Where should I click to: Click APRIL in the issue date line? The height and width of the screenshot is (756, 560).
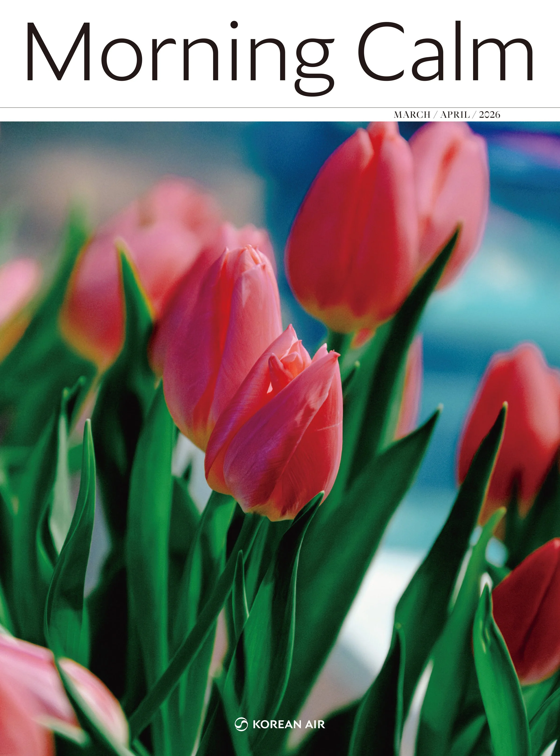(455, 114)
